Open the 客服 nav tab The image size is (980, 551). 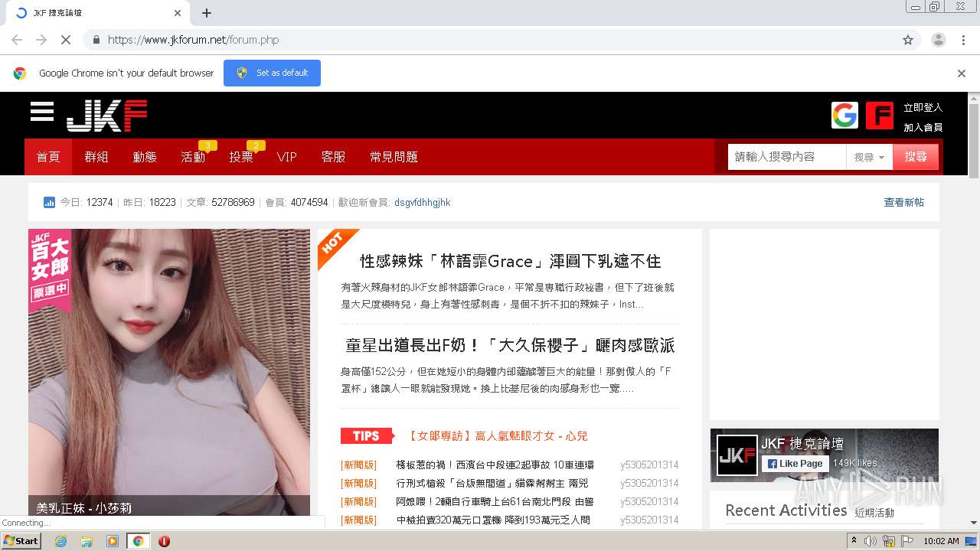click(333, 157)
